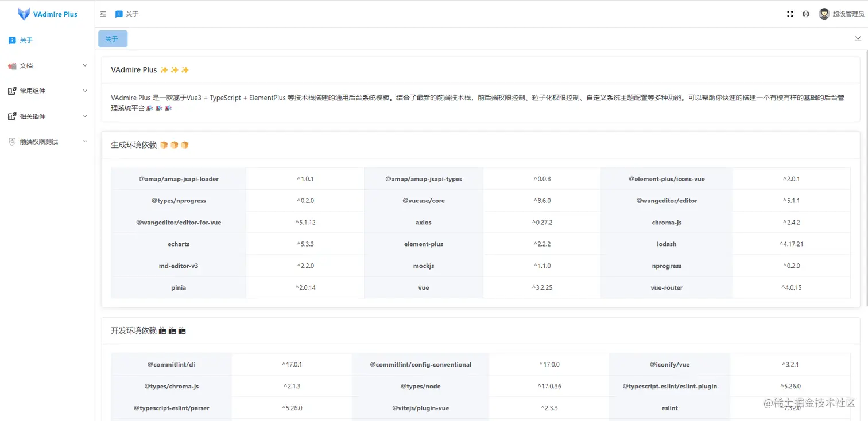Click the @commitlint/cli cell
Screen dimensions: 868x421
click(172, 365)
